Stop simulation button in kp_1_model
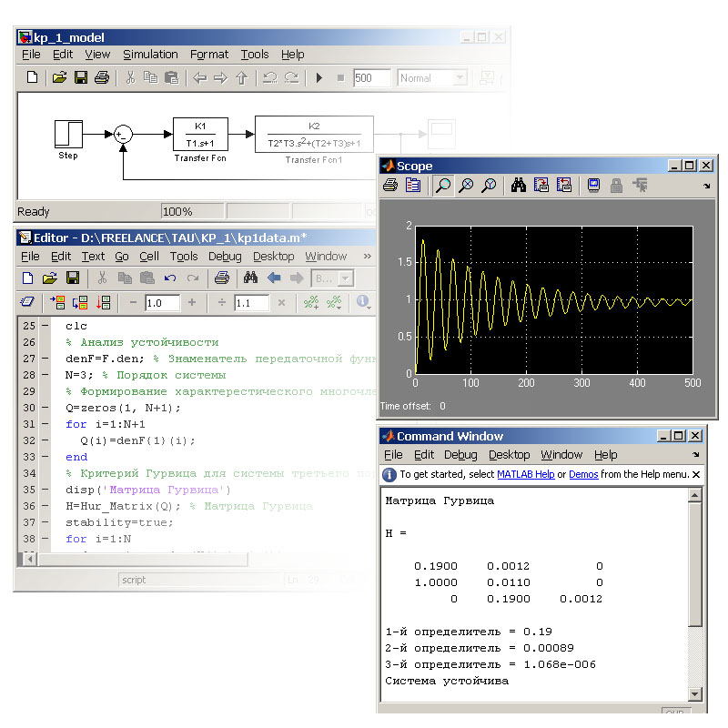This screenshot has width=728, height=728. pos(340,78)
